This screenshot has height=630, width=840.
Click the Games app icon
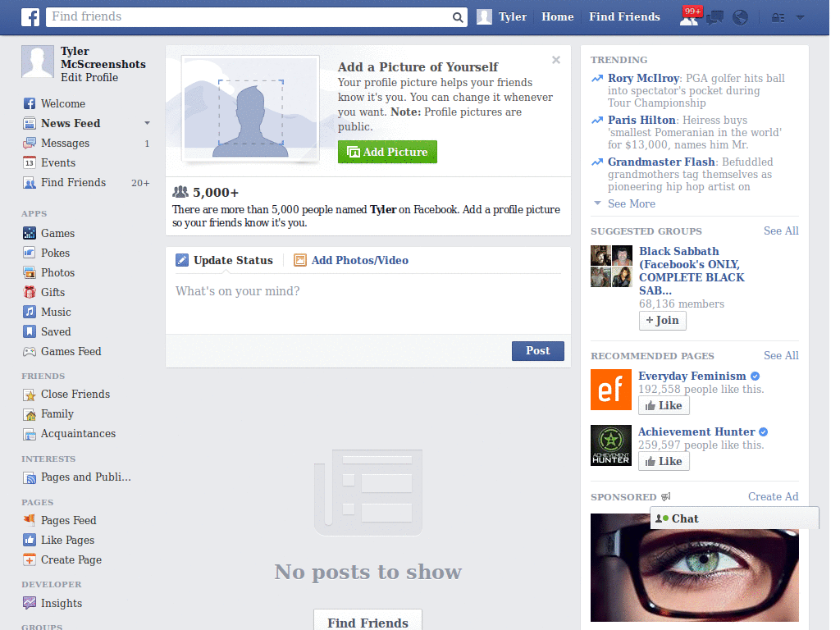click(30, 233)
